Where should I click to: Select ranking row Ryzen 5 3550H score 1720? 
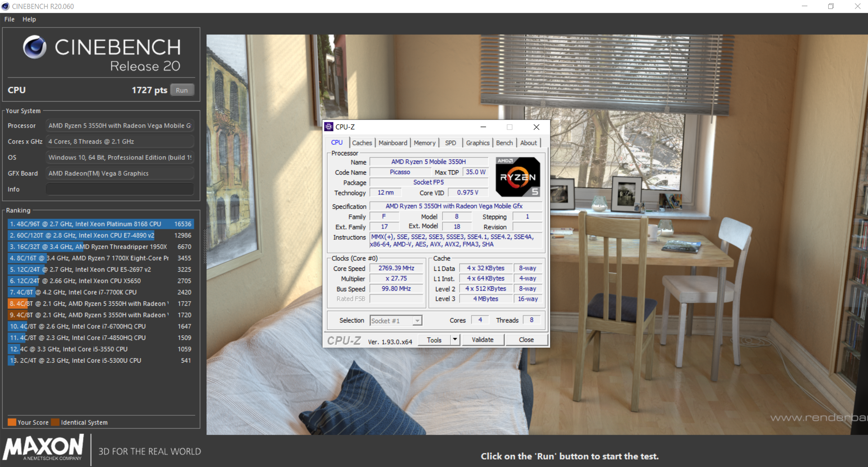point(101,315)
